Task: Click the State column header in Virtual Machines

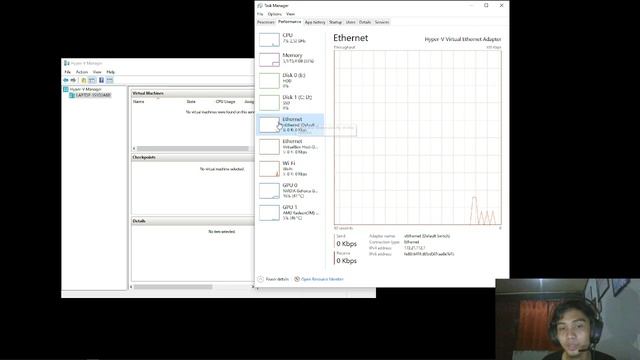Action: coord(191,102)
